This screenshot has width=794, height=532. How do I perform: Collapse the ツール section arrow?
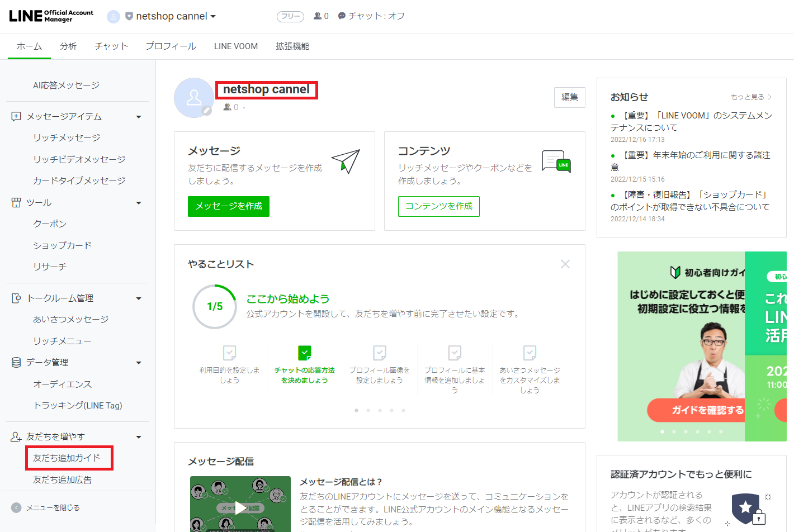(x=139, y=203)
